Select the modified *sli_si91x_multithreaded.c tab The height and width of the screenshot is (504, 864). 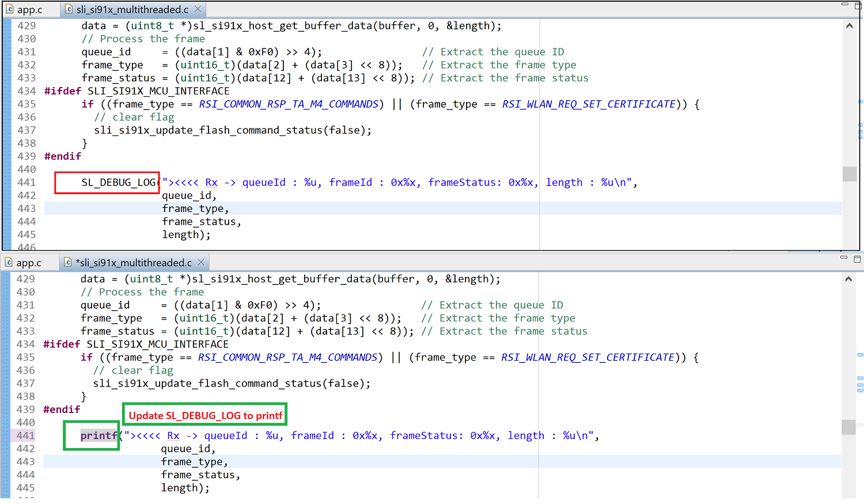tap(132, 262)
